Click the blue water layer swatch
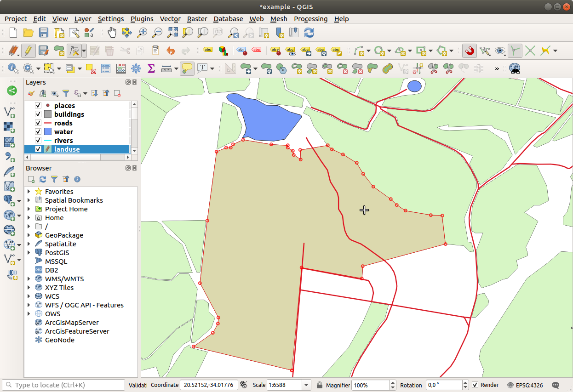The height and width of the screenshot is (392, 573). [47, 132]
